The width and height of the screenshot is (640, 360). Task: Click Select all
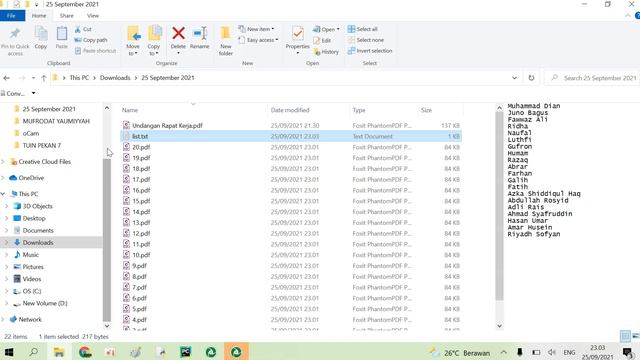tap(362, 29)
